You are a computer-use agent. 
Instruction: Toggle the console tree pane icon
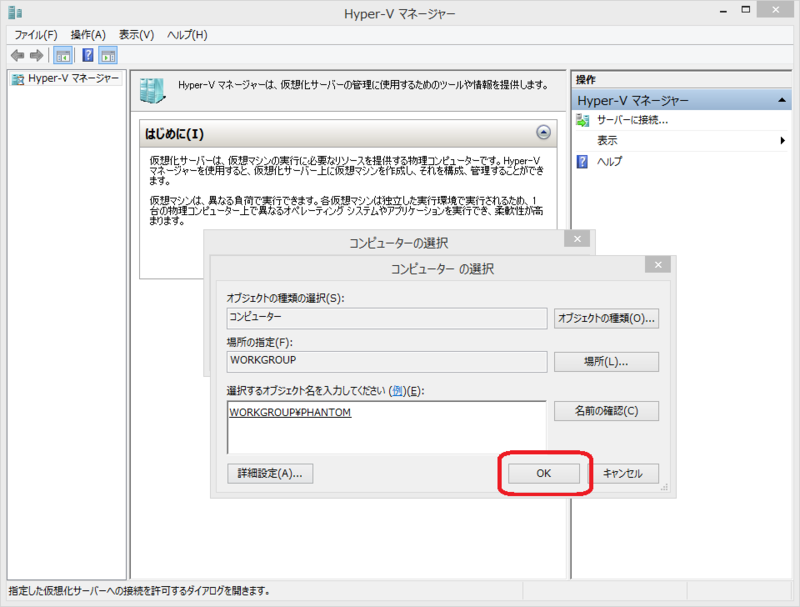[63, 56]
